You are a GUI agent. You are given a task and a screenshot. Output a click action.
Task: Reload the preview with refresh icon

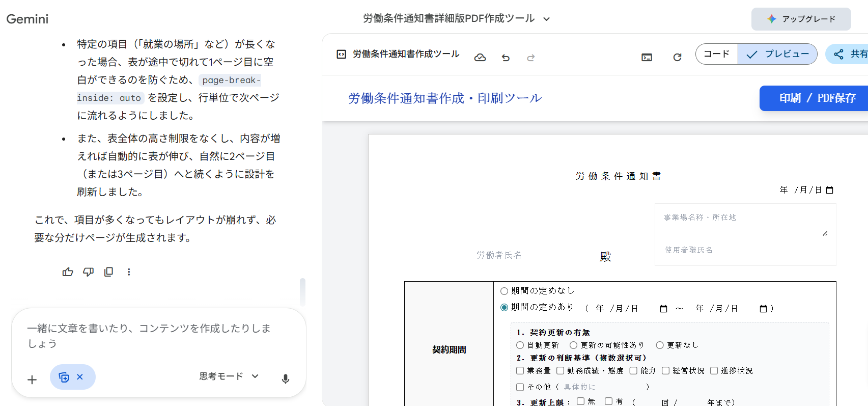(x=677, y=57)
